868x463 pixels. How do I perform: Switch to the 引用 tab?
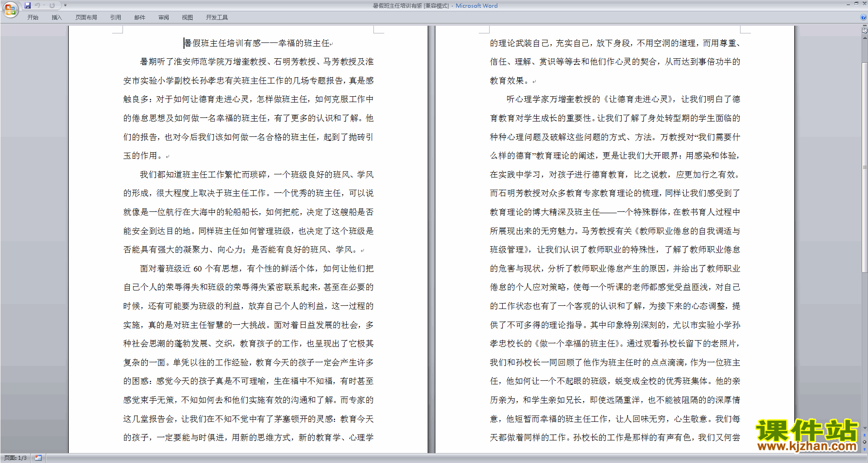pyautogui.click(x=116, y=18)
